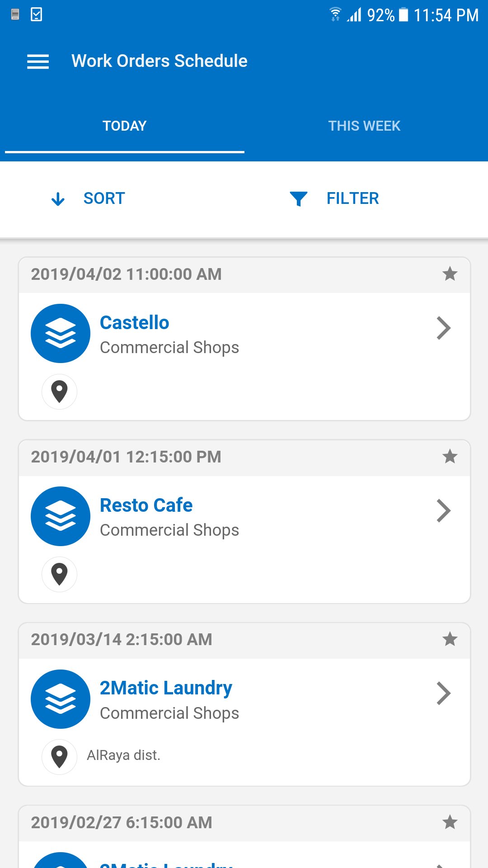
Task: Switch to the THIS WEEK tab
Action: pos(364,126)
